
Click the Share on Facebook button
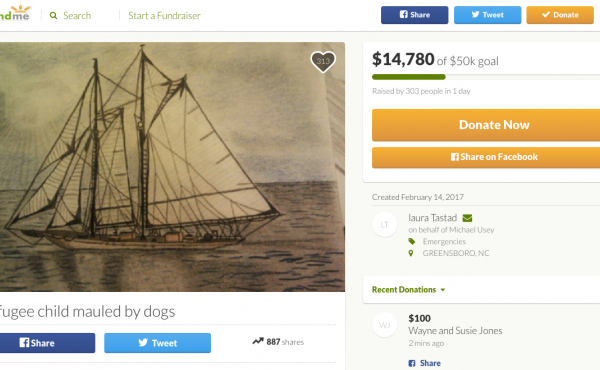[x=486, y=157]
